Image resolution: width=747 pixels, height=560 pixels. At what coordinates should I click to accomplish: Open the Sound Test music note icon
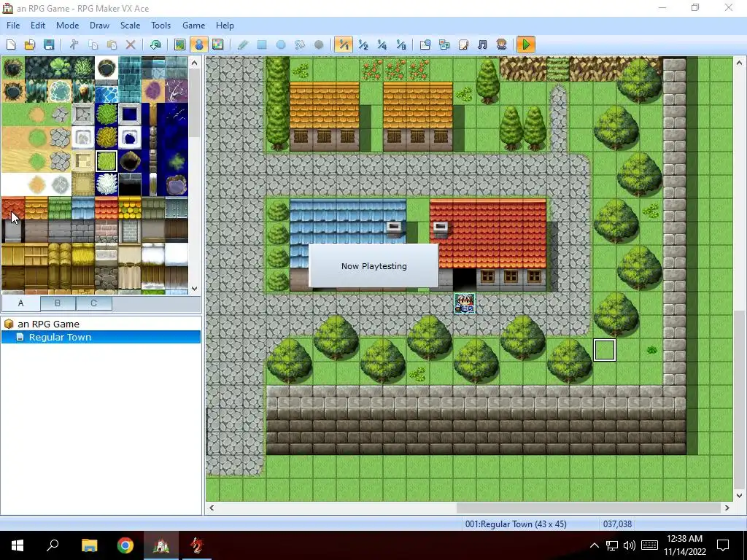click(x=482, y=44)
